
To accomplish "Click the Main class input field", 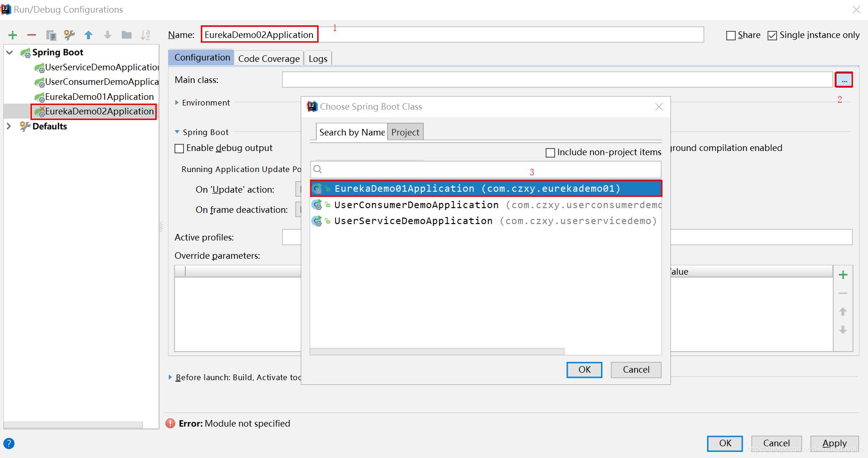I will pos(557,80).
